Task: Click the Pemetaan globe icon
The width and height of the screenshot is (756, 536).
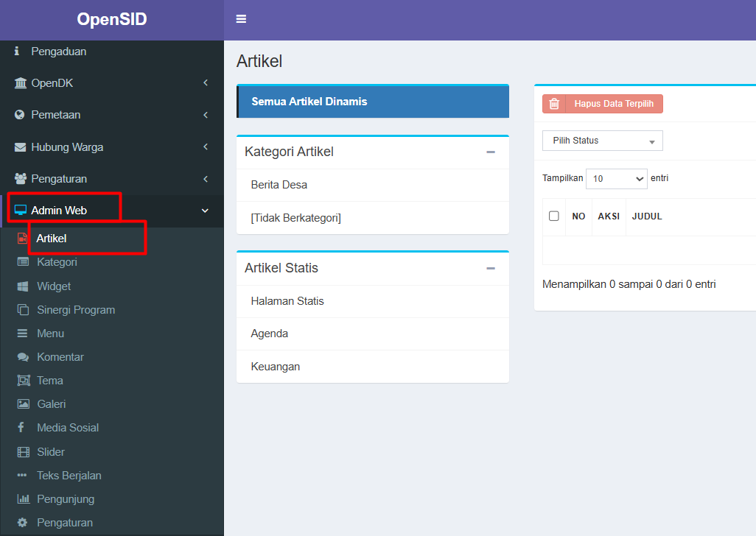Action: click(20, 115)
